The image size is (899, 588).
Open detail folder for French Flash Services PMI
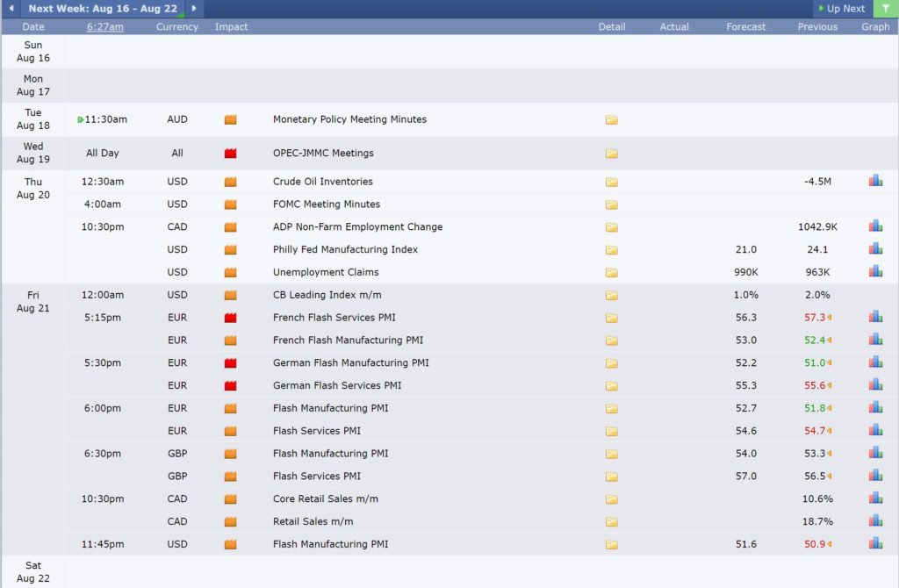612,318
